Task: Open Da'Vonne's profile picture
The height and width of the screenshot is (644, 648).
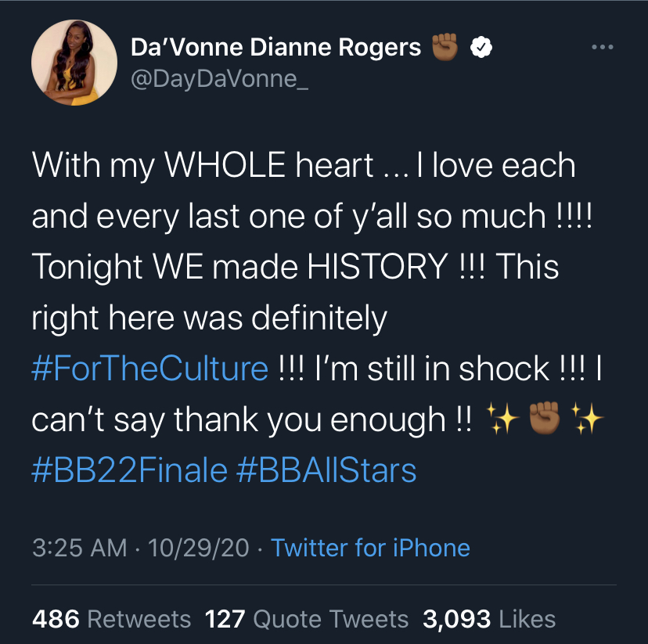Action: pyautogui.click(x=74, y=63)
